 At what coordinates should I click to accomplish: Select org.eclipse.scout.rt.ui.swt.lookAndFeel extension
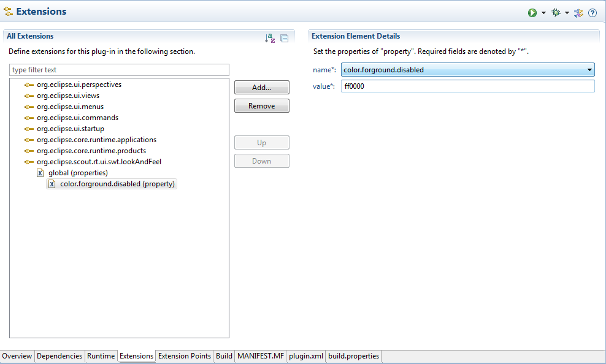(99, 162)
